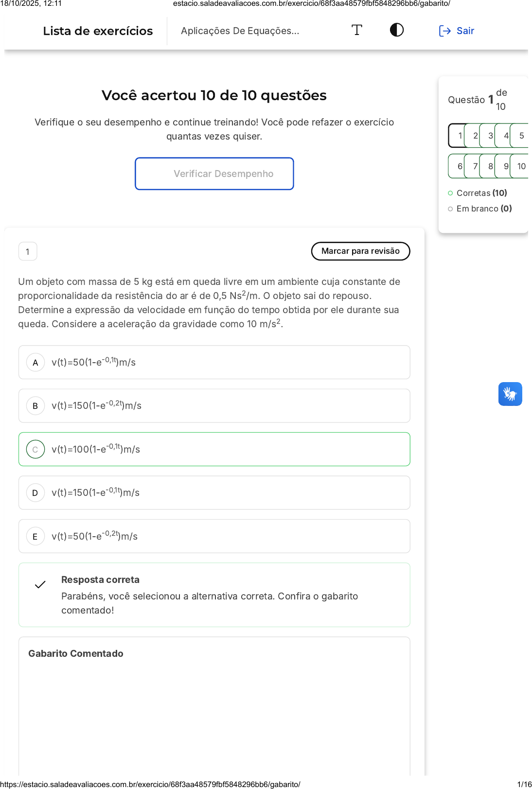Click the Verificar Desempenho button
Image resolution: width=532 pixels, height=789 pixels.
(214, 174)
